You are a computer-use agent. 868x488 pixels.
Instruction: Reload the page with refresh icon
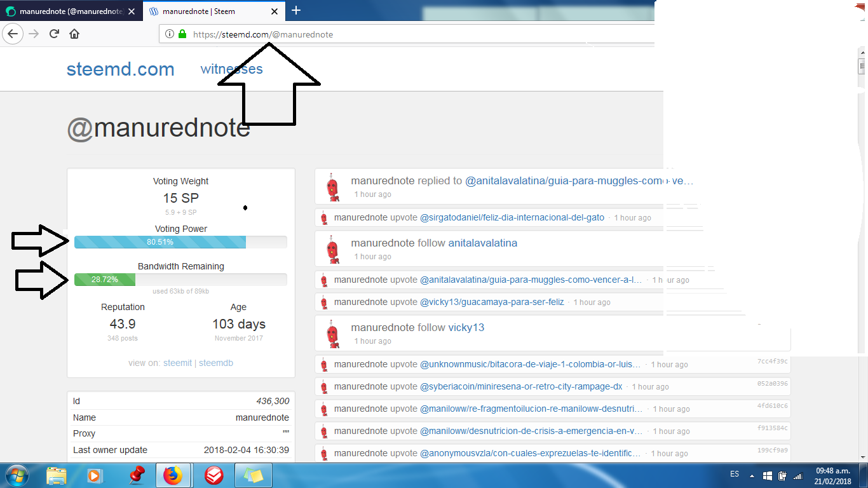pos(54,34)
